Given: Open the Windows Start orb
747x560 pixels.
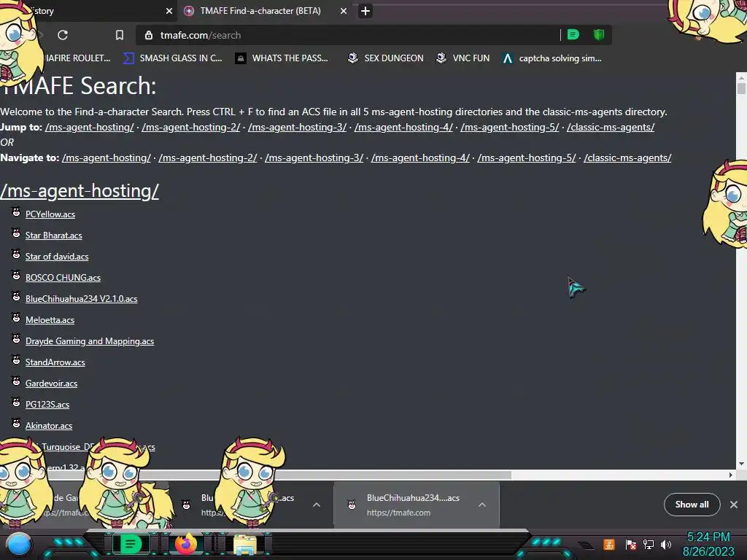Looking at the screenshot, I should click(x=19, y=544).
